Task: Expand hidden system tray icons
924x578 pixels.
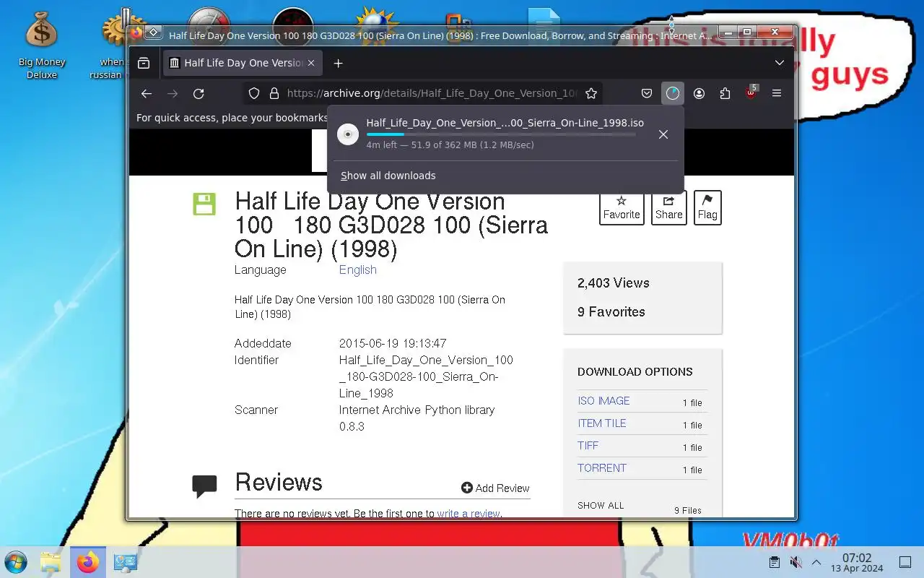Action: click(x=816, y=562)
